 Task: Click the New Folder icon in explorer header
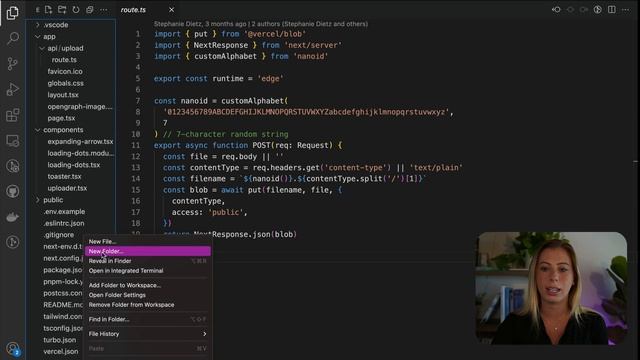click(x=62, y=9)
